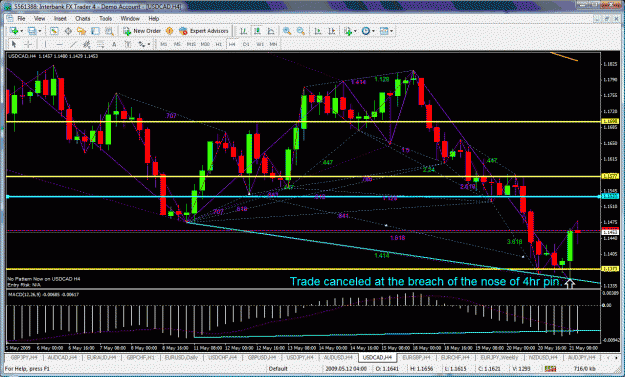The height and width of the screenshot is (377, 625).
Task: Select the Text Label (T) tool
Action: click(128, 44)
